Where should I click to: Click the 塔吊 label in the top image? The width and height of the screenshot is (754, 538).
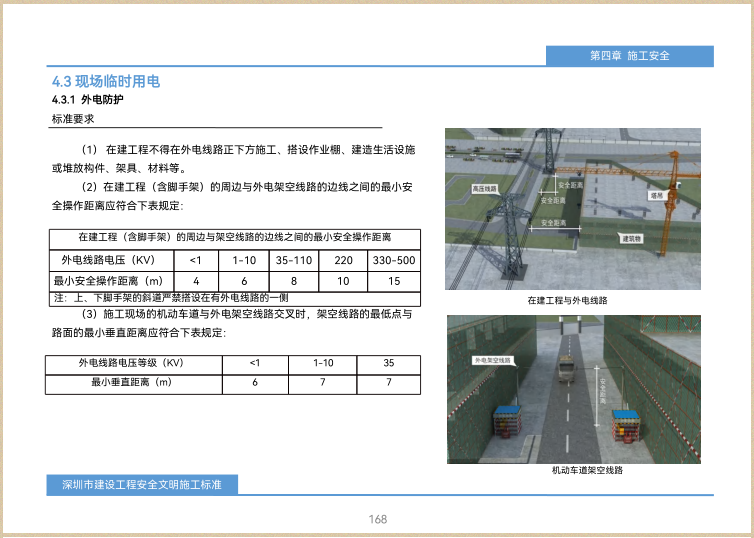click(657, 196)
